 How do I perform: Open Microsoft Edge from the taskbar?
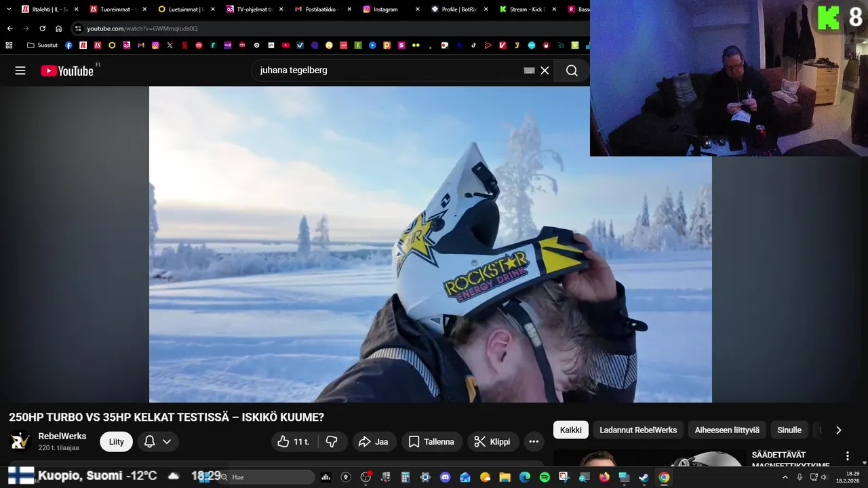coord(524,477)
